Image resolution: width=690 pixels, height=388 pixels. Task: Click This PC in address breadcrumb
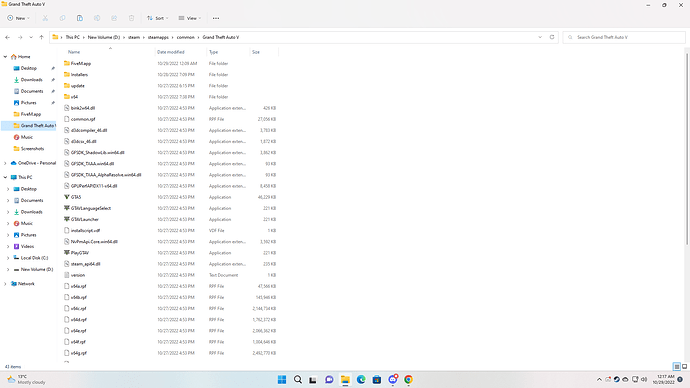click(x=73, y=37)
